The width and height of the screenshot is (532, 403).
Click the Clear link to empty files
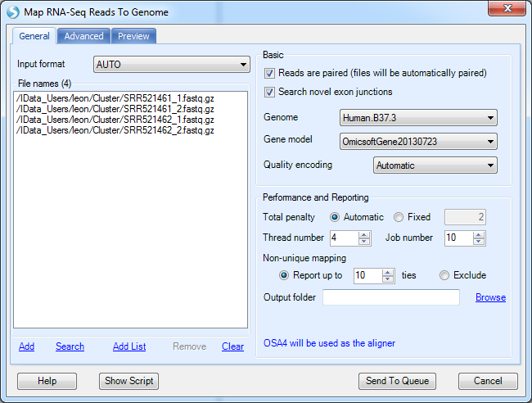[x=232, y=346]
